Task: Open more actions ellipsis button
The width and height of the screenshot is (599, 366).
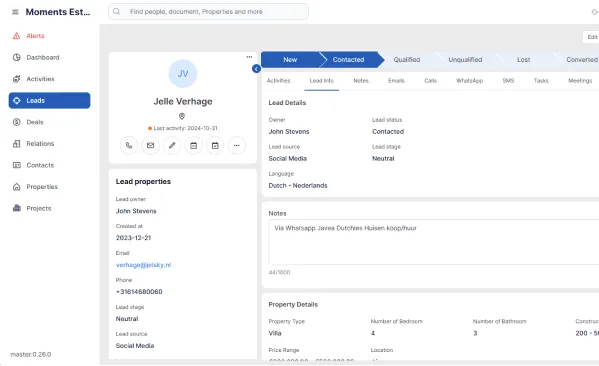Action: (237, 146)
